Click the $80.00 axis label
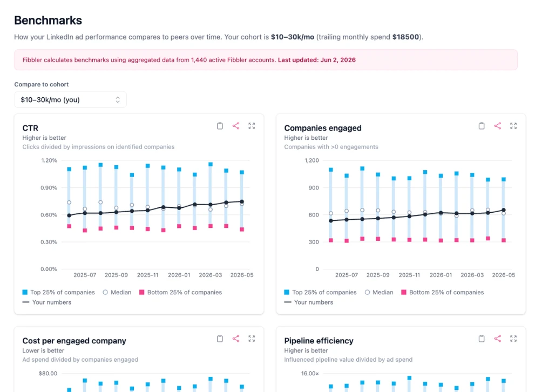Screen dimensions: 542x392 click(x=48, y=373)
